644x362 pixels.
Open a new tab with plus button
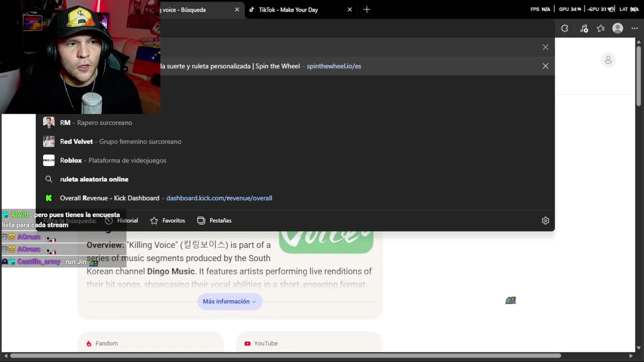coord(367,10)
